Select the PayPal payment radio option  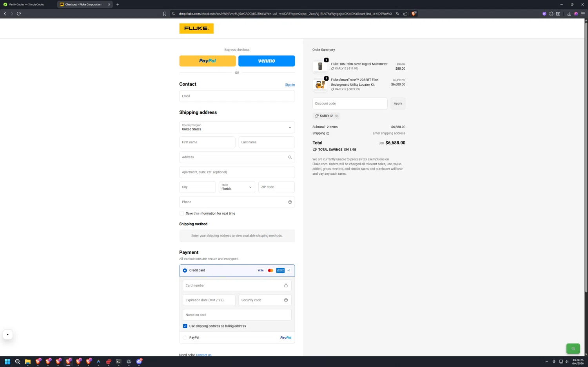pyautogui.click(x=185, y=338)
